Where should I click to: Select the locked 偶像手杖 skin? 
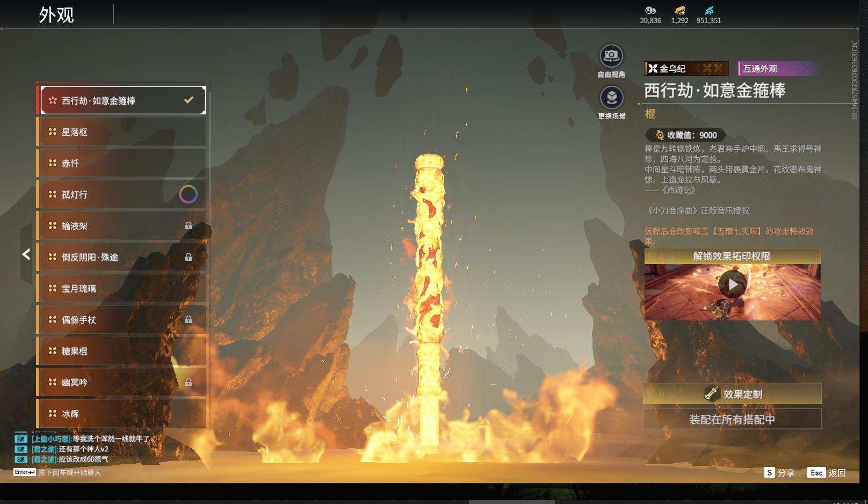click(121, 320)
